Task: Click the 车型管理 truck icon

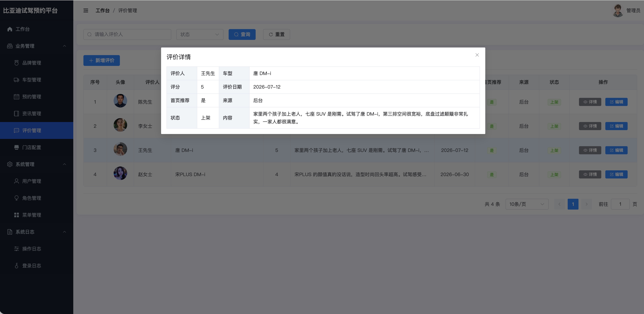Action: coord(17,80)
